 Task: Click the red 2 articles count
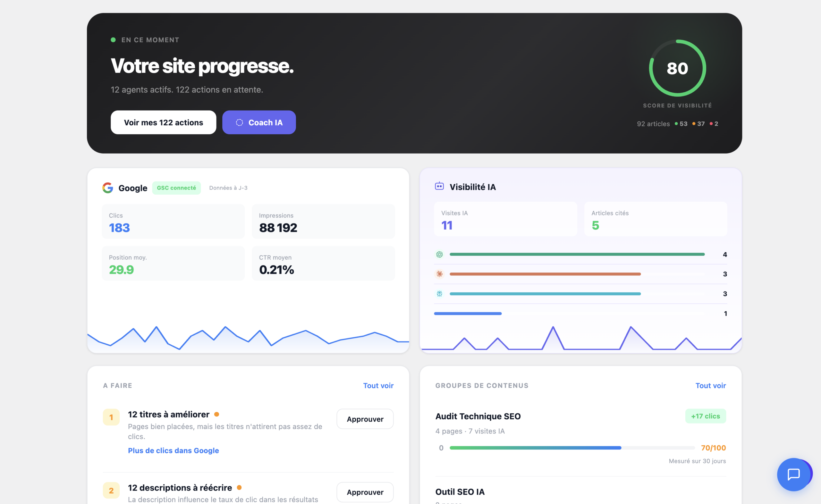coord(714,124)
